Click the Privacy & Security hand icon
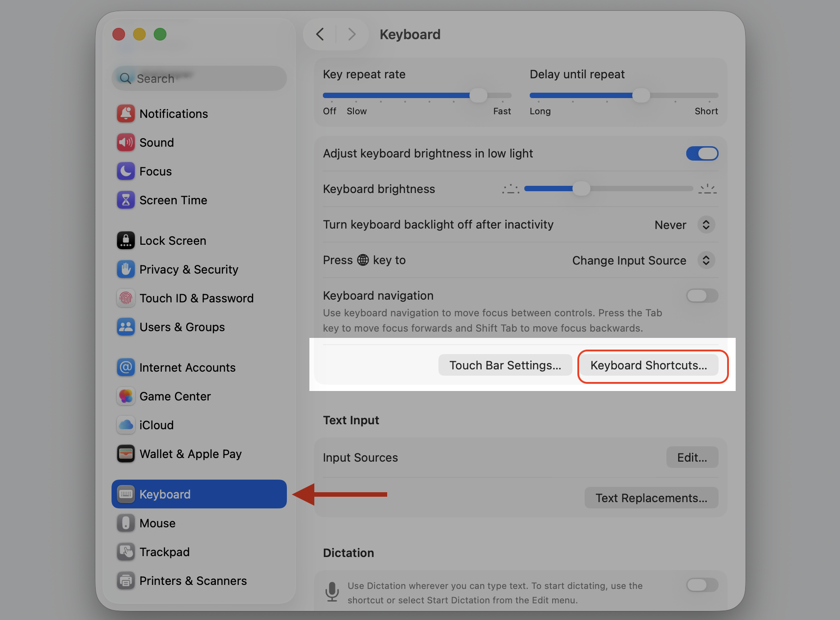Screen dimensions: 840x620 (126, 270)
